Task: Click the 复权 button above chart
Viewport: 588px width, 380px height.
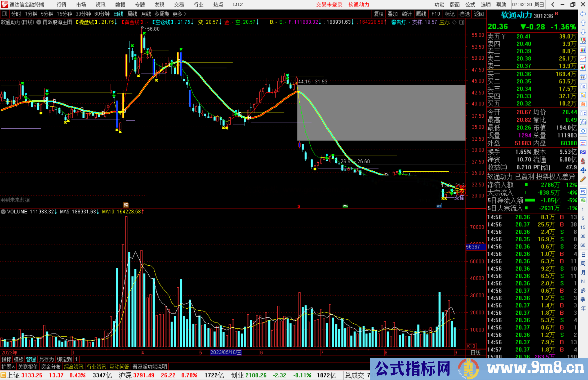Action: (378, 14)
